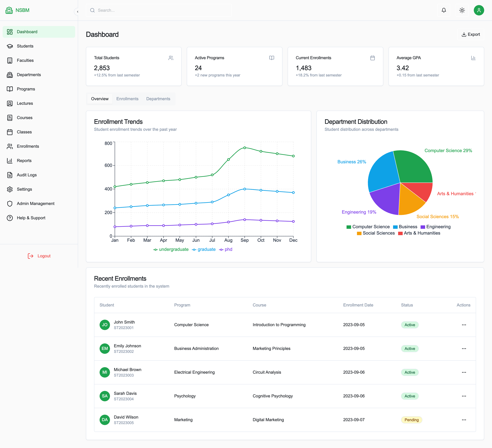Switch to the Departments tab

click(x=158, y=99)
